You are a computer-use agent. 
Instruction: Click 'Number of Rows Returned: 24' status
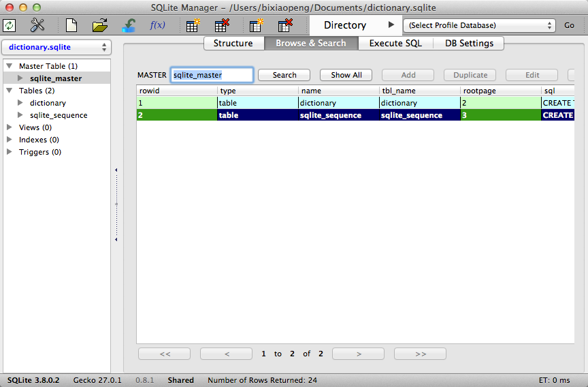(x=262, y=380)
